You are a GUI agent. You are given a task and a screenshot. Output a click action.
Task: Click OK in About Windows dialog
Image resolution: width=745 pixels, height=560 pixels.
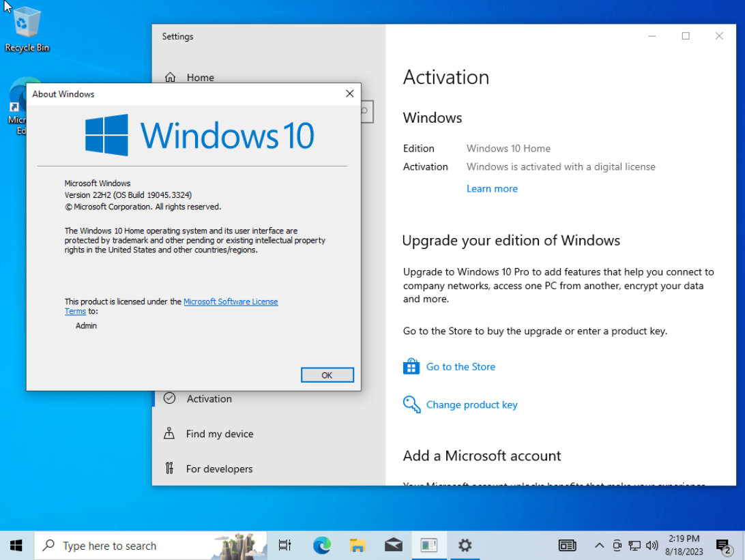click(x=327, y=374)
